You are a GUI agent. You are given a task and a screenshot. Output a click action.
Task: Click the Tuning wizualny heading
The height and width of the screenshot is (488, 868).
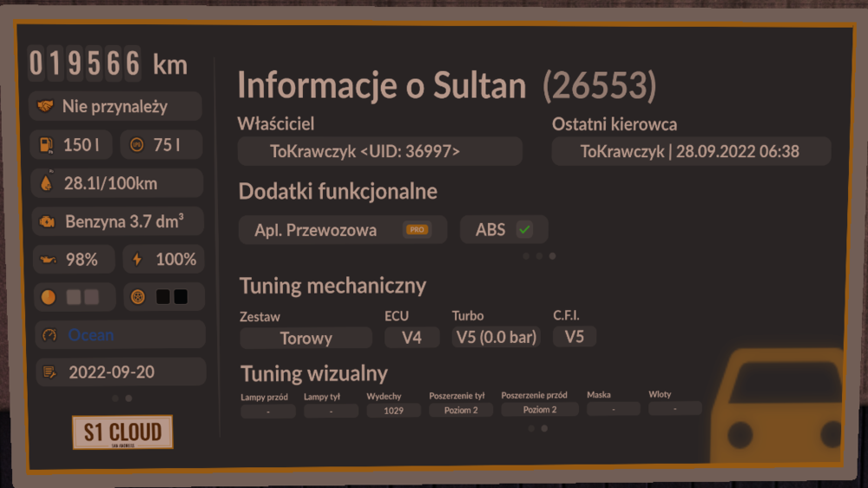coord(314,374)
